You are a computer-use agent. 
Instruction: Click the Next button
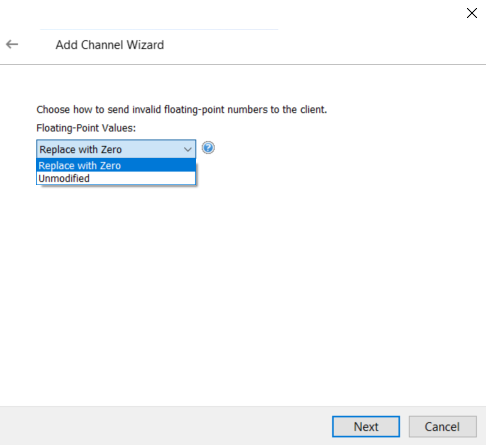(x=366, y=426)
